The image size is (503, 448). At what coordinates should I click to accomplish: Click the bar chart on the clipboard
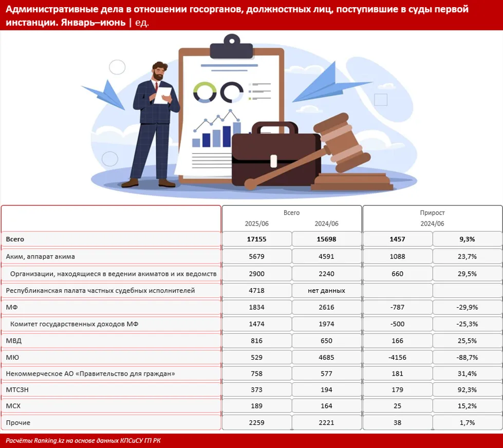(216, 134)
